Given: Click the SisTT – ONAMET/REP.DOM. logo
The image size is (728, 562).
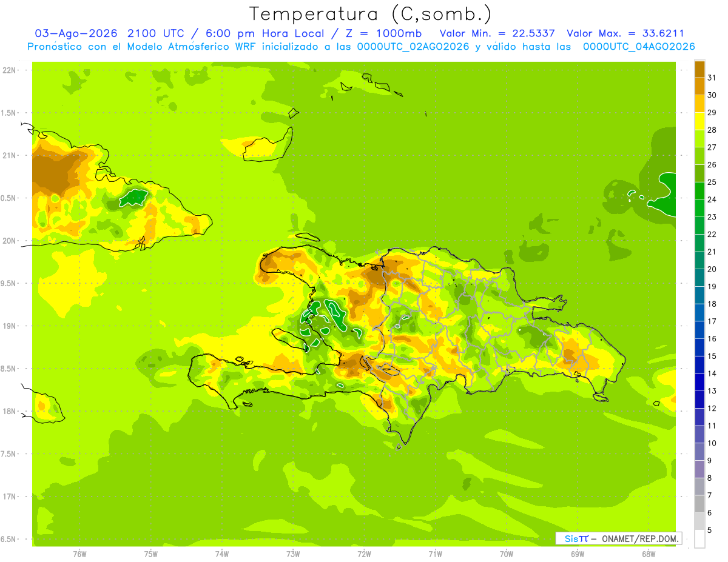Looking at the screenshot, I should [618, 538].
